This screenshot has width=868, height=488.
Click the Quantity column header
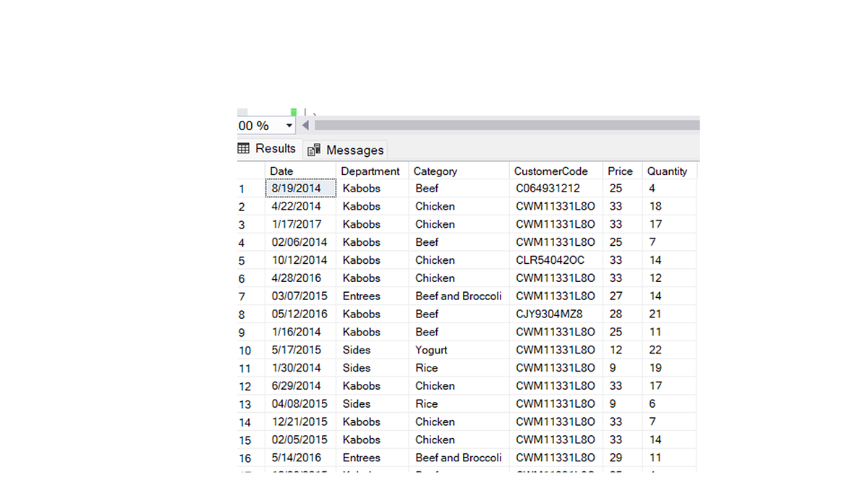click(668, 171)
